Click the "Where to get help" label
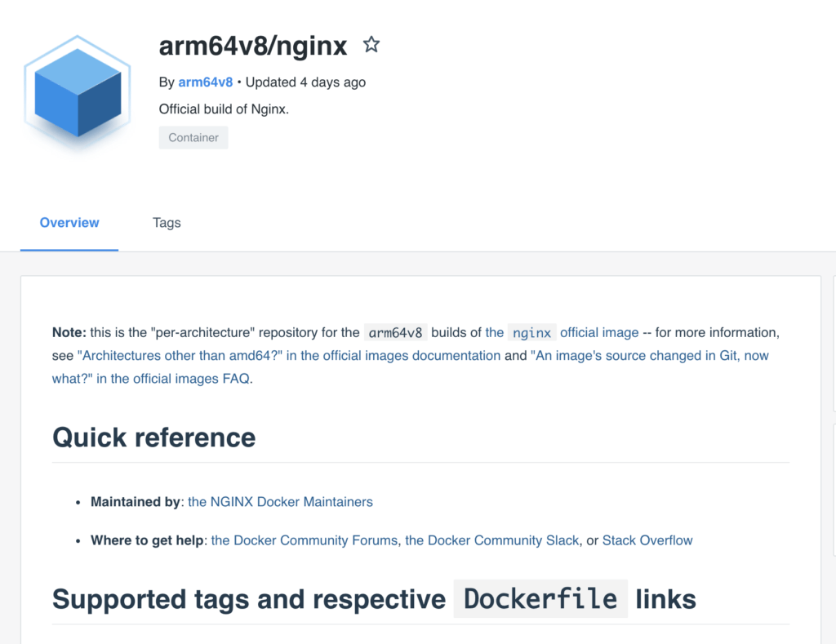The height and width of the screenshot is (644, 836). pyautogui.click(x=147, y=540)
